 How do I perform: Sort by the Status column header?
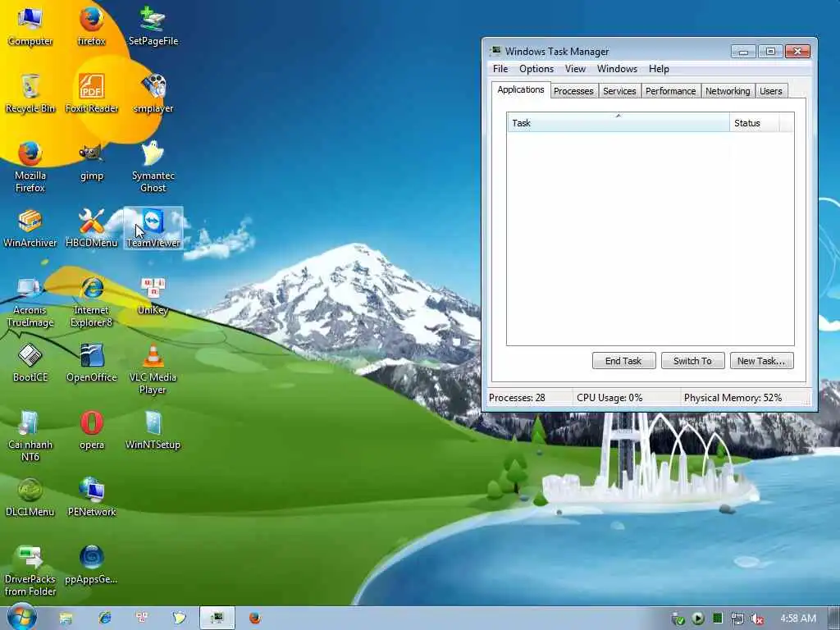tap(755, 123)
